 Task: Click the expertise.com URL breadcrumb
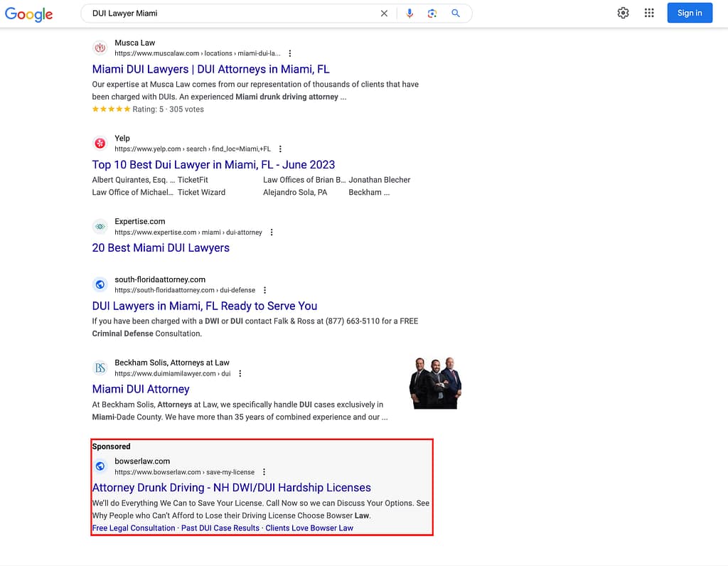tap(188, 232)
